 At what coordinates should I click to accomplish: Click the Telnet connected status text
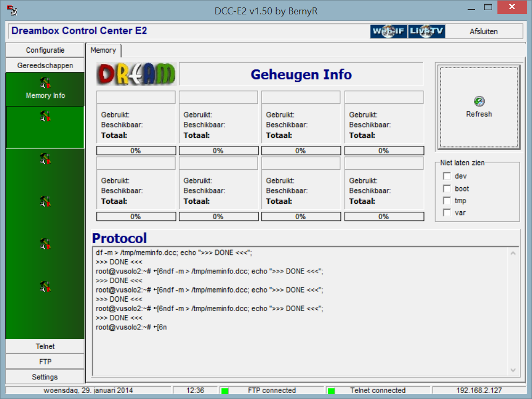click(x=378, y=390)
